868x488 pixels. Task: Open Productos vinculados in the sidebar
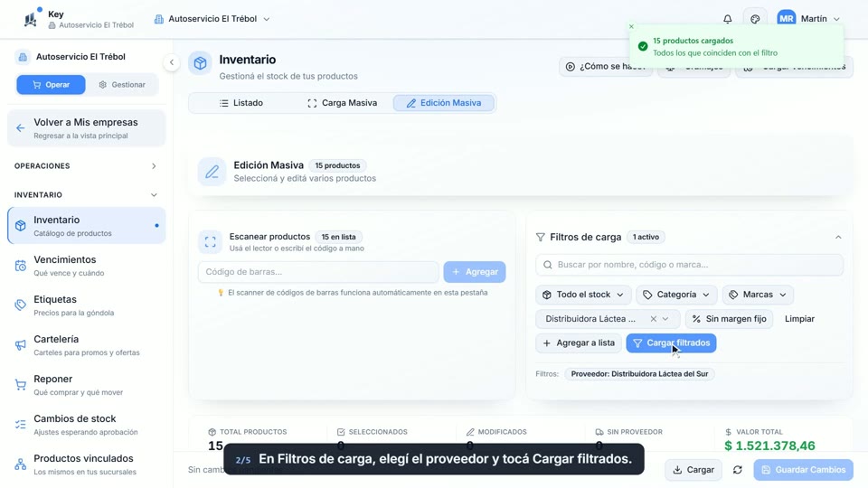tap(87, 465)
